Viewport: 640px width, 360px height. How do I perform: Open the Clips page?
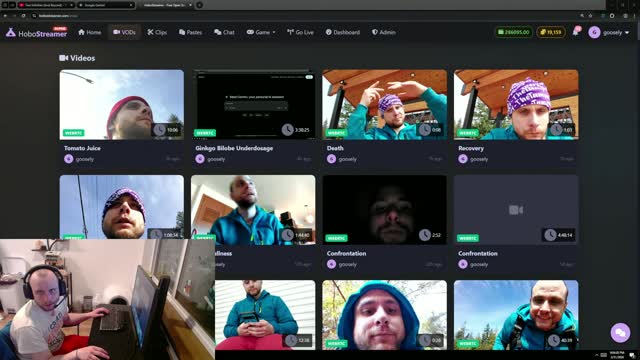pyautogui.click(x=157, y=32)
